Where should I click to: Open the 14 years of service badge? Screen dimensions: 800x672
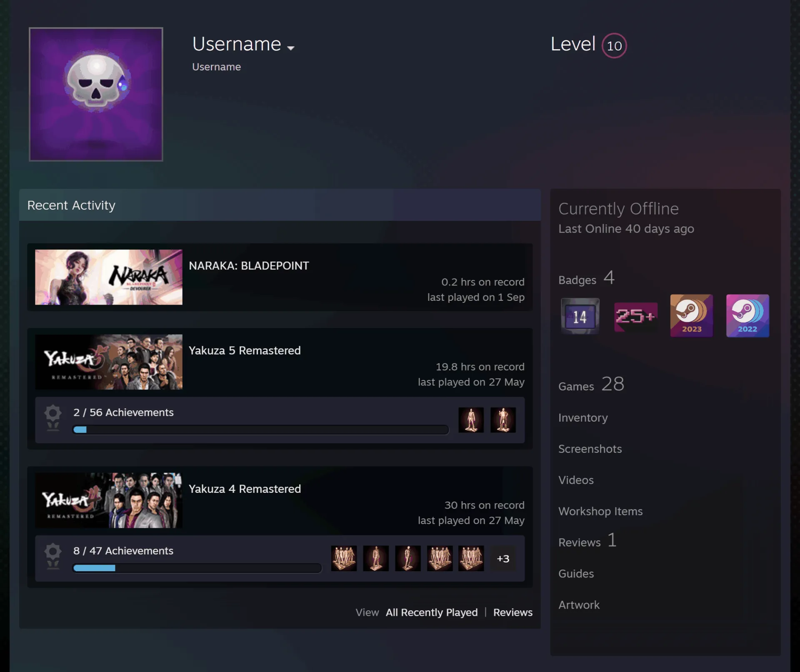[580, 316]
